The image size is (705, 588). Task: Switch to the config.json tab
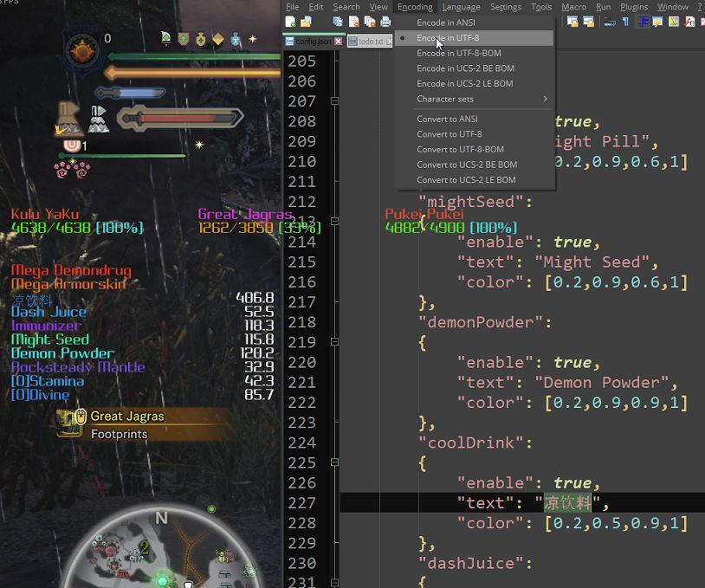tap(314, 42)
